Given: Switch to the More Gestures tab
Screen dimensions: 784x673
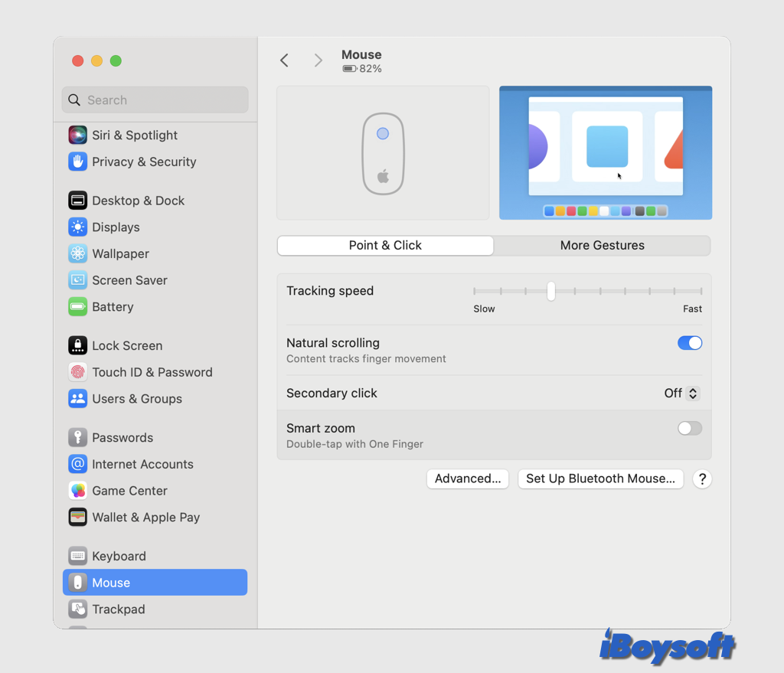Looking at the screenshot, I should [x=602, y=246].
